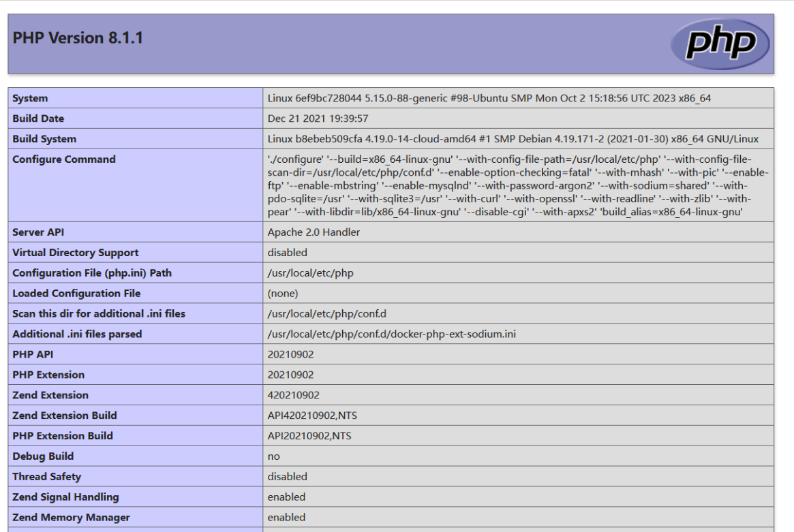Select the /usr/local/etc/php path value

coord(311,273)
